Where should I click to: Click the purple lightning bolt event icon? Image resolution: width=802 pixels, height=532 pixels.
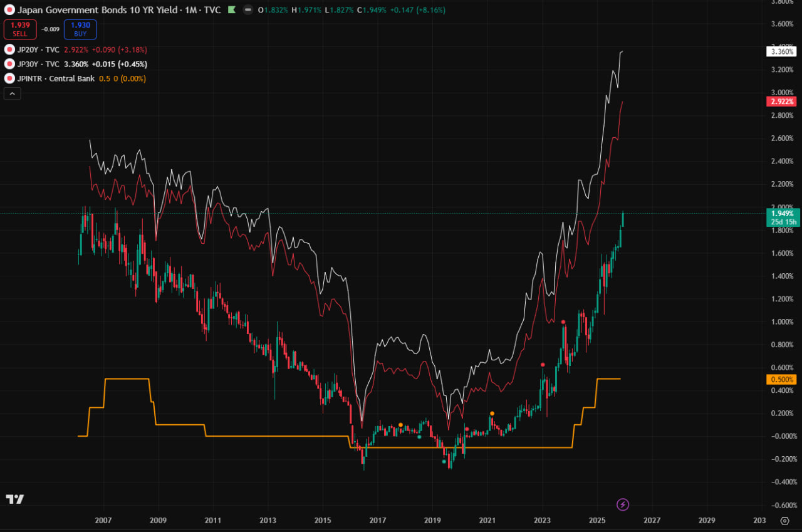click(622, 504)
